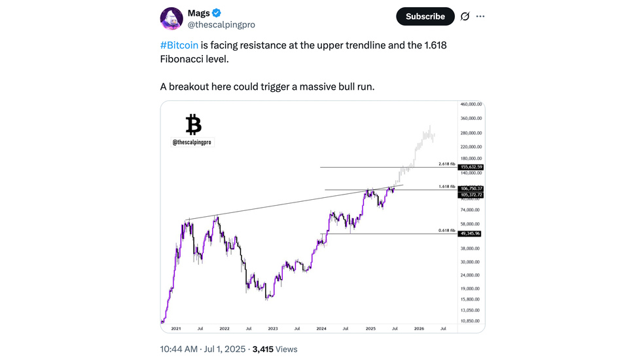Open the three-dot more options menu

click(480, 16)
